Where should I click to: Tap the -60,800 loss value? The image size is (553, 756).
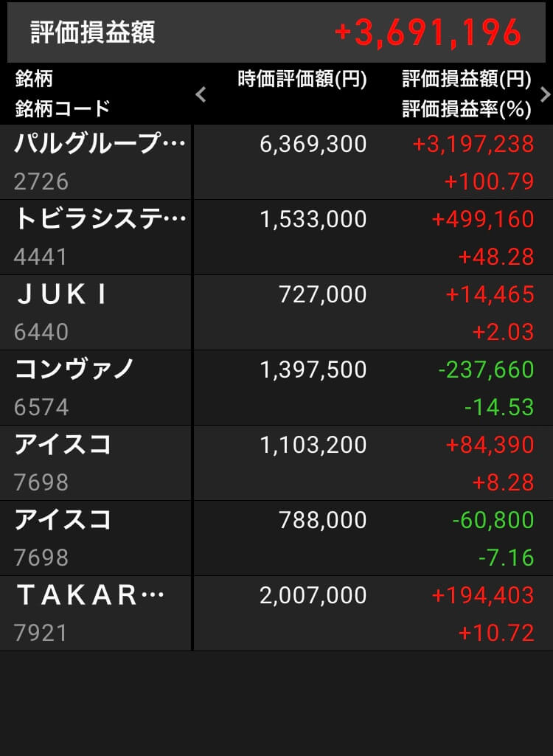pos(493,520)
